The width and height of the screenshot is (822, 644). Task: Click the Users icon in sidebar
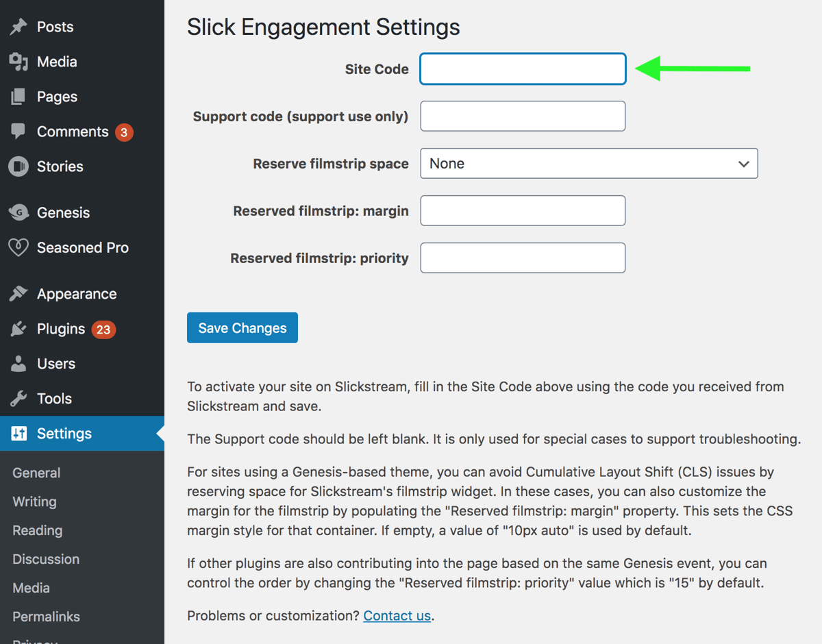pyautogui.click(x=18, y=364)
